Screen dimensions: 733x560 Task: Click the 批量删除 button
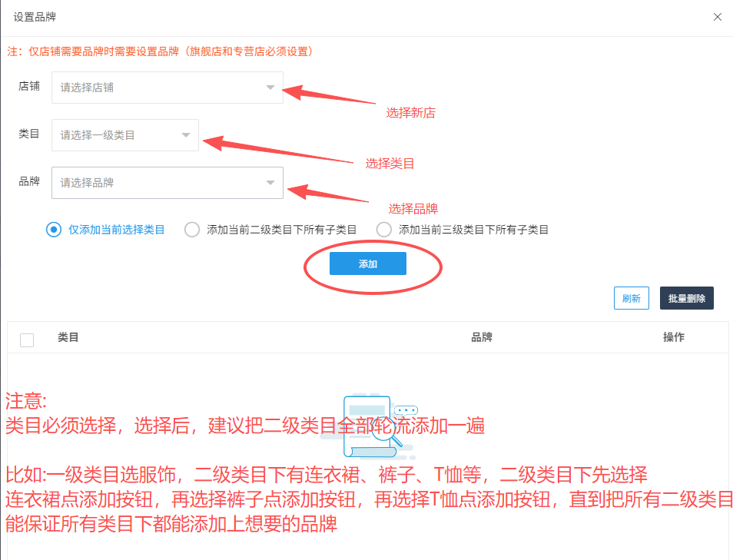pos(687,298)
